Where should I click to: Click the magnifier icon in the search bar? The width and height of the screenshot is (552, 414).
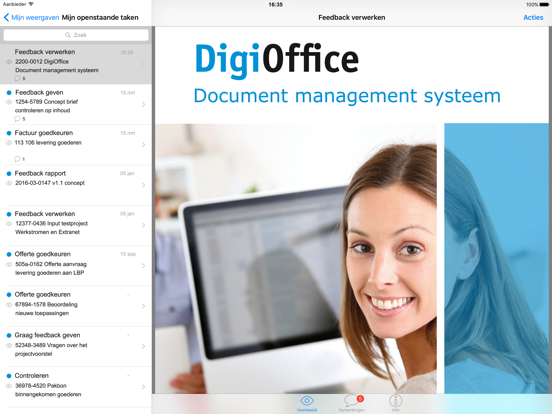click(x=68, y=35)
